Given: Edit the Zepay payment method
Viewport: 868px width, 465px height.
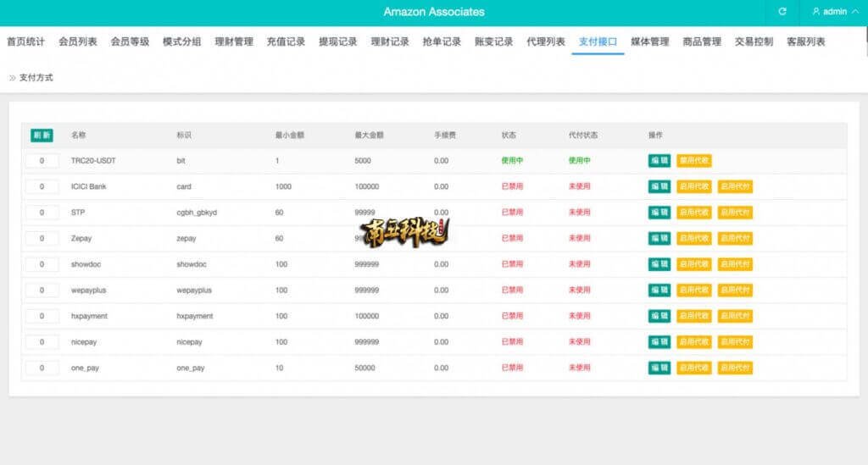Looking at the screenshot, I should point(659,239).
